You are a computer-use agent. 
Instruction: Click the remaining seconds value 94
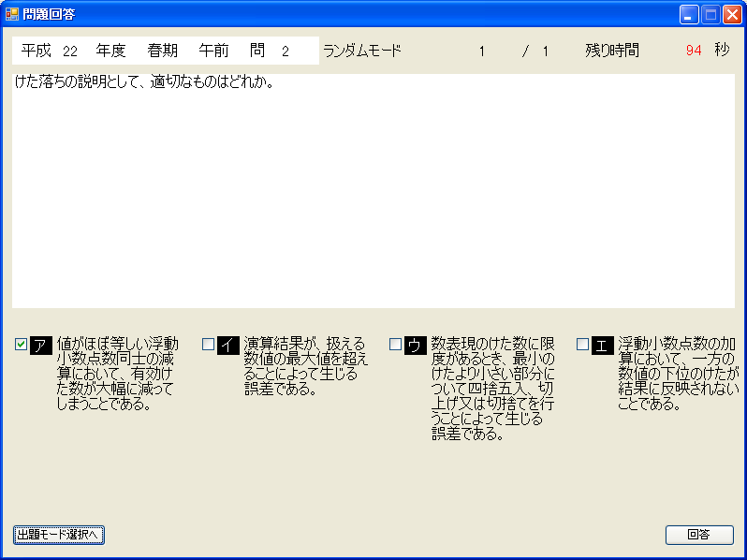pyautogui.click(x=693, y=51)
